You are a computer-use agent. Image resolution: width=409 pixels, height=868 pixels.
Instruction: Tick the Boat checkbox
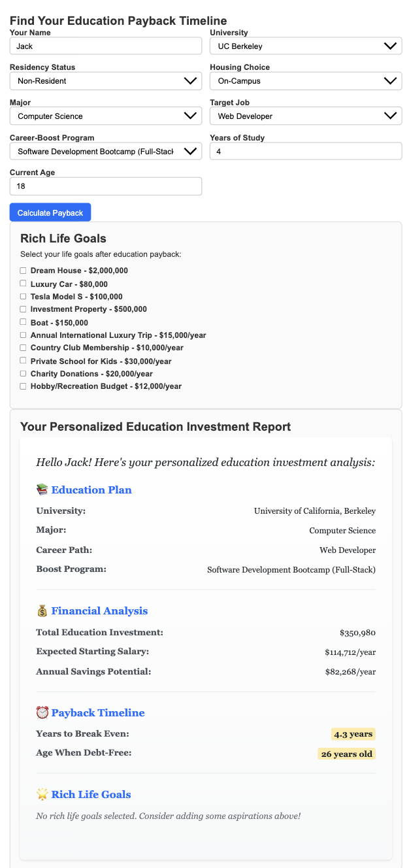point(23,322)
